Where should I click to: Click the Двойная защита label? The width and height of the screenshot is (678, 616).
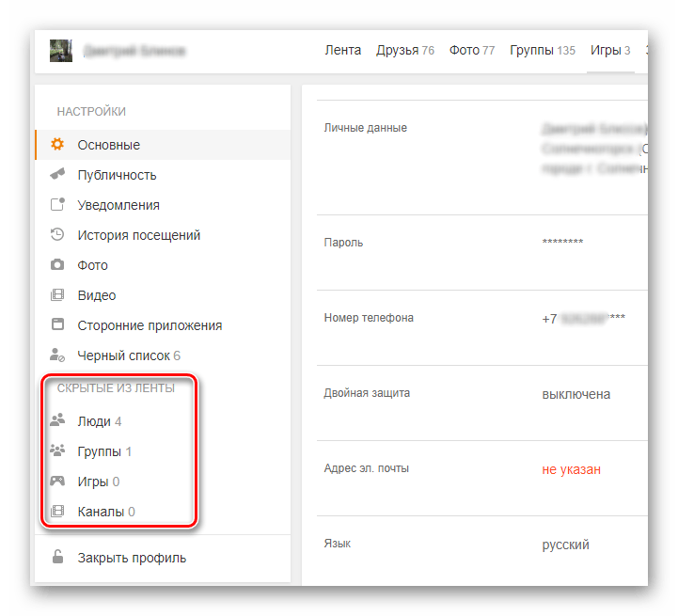(367, 393)
